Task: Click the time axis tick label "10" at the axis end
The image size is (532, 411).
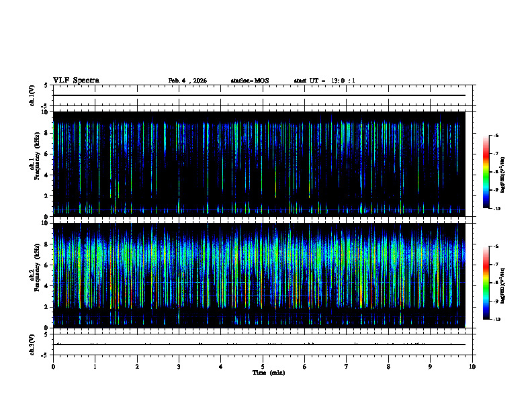Action: click(x=472, y=367)
